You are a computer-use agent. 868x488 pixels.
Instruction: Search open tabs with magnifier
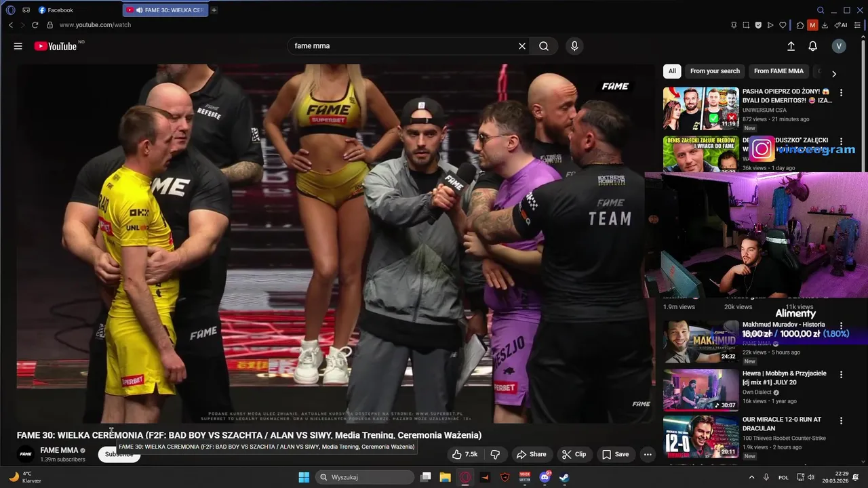821,10
